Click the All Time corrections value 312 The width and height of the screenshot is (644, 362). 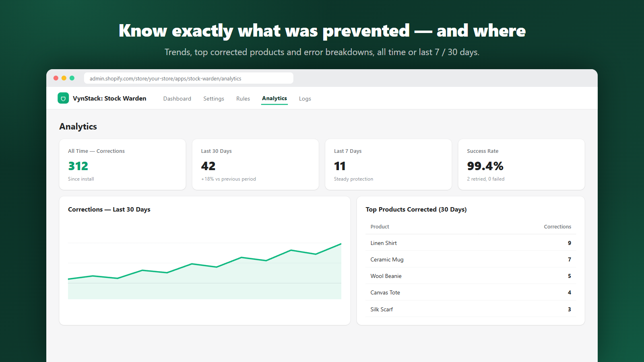[x=78, y=166]
